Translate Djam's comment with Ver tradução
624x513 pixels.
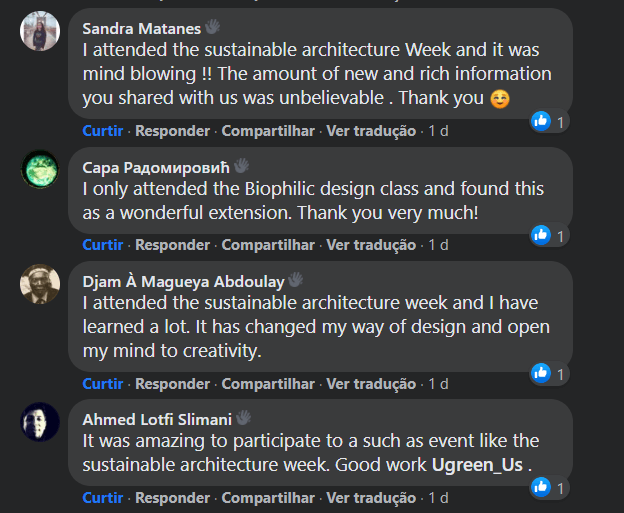tap(371, 383)
